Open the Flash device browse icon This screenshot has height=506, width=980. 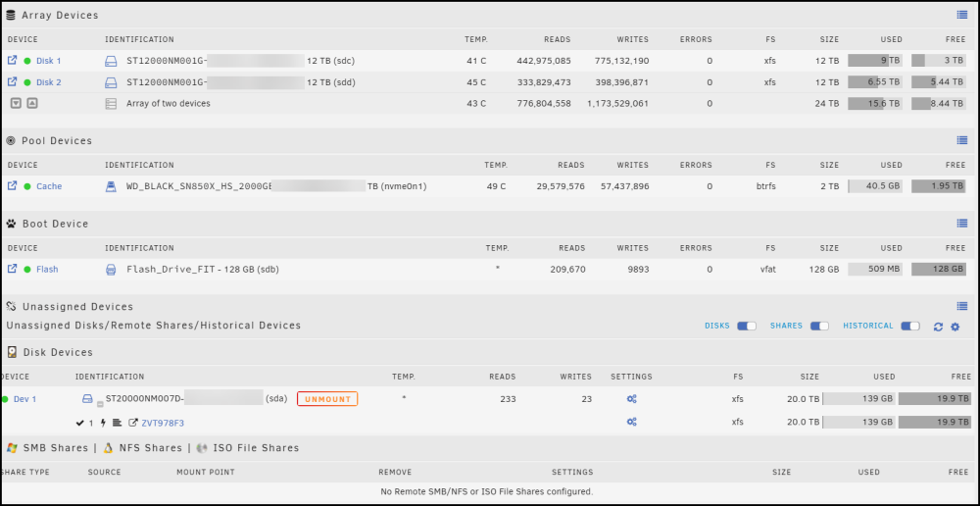12,269
